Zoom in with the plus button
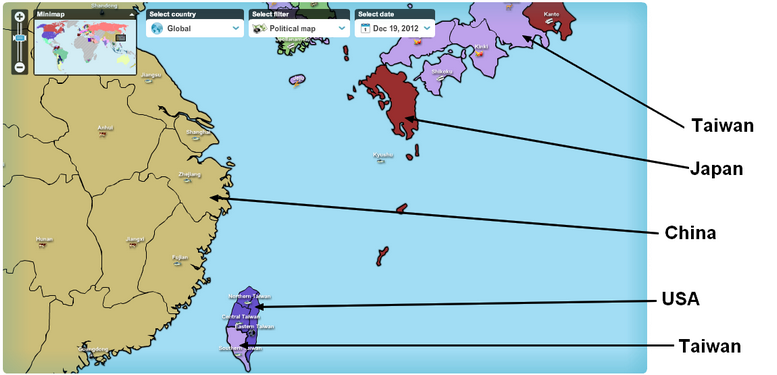 point(20,16)
